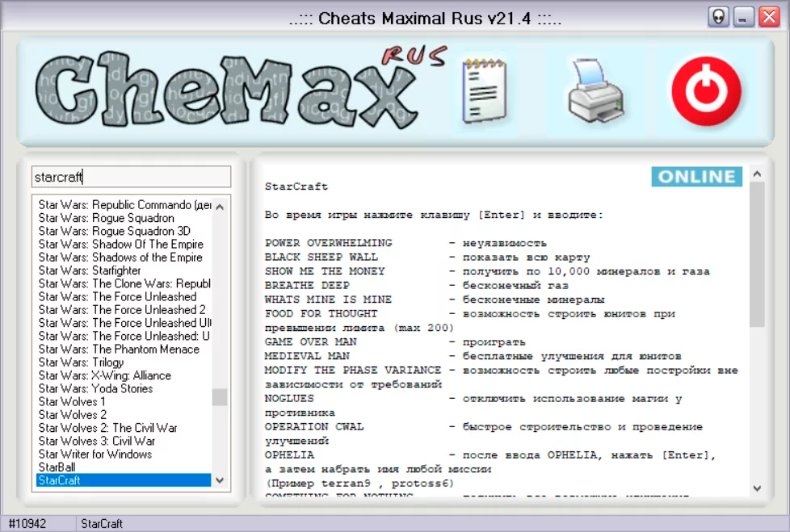Click BLACK SHEEP WALL cheat line
This screenshot has height=532, width=790.
(x=427, y=258)
